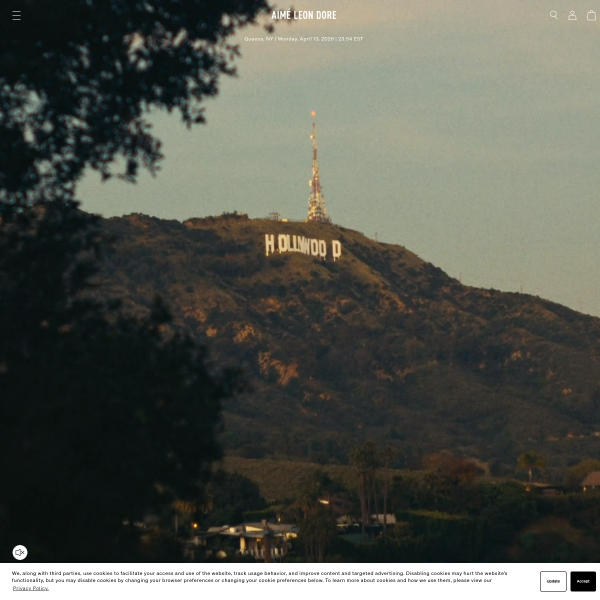Click the Hollywood sign in hero image
600x600 pixels.
click(303, 246)
